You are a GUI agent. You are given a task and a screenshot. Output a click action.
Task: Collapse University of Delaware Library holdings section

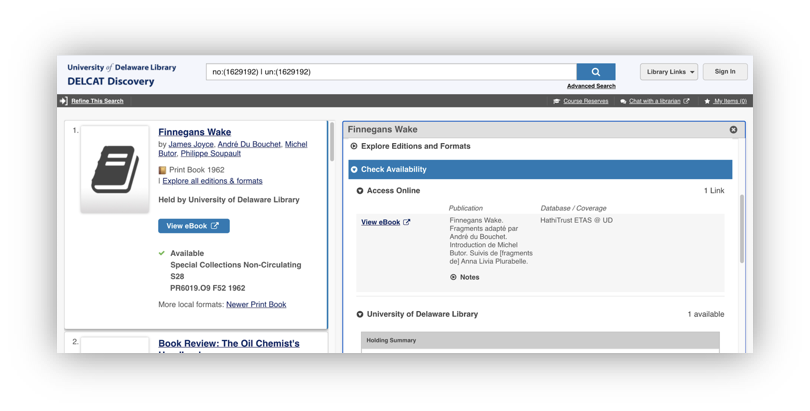coord(417,314)
